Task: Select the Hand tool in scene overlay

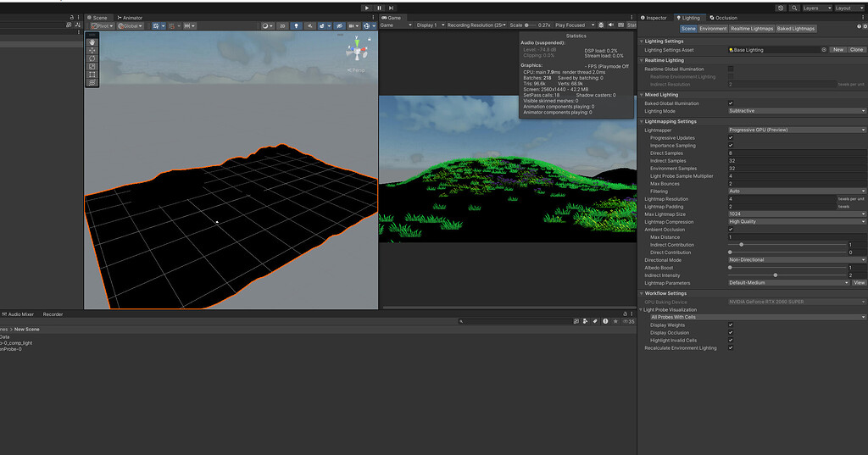Action: [x=92, y=42]
